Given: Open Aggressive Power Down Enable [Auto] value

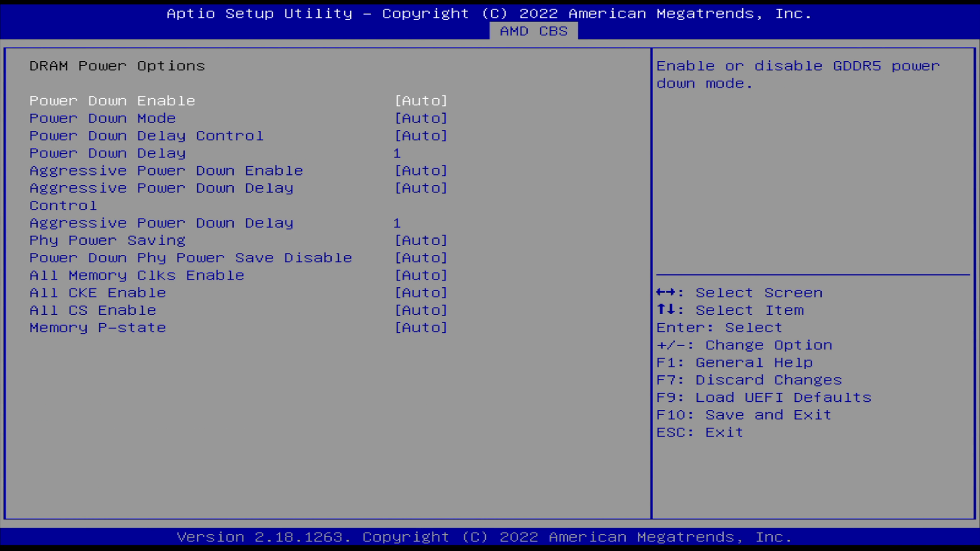Looking at the screenshot, I should click(421, 171).
